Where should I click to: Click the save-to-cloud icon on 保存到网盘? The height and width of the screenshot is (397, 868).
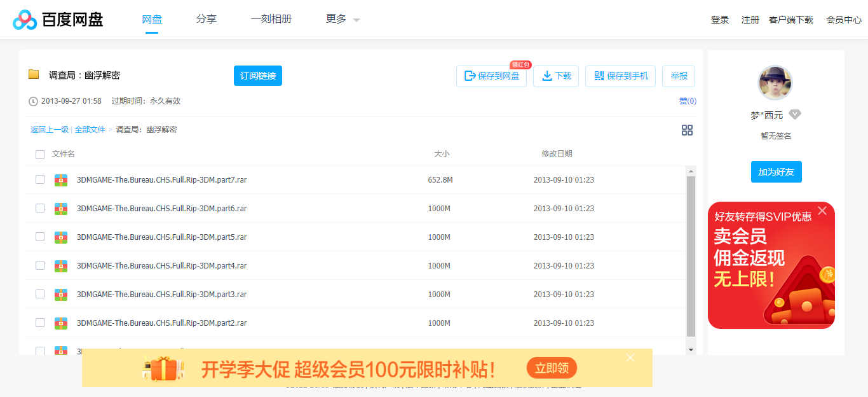468,76
